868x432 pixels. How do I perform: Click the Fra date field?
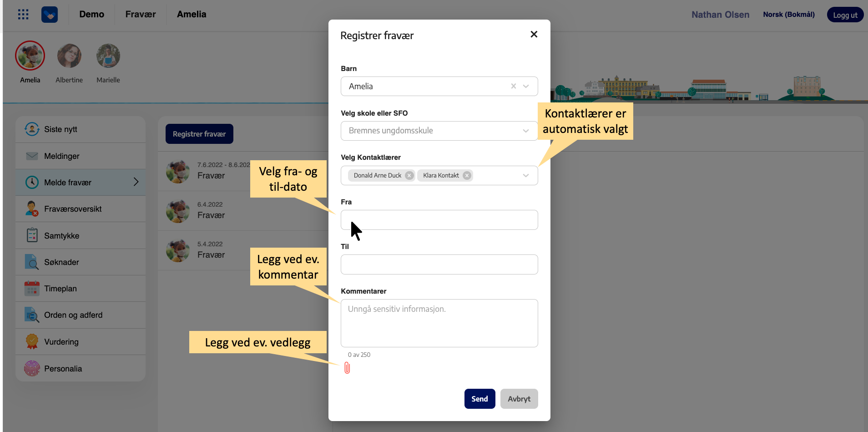coord(439,220)
